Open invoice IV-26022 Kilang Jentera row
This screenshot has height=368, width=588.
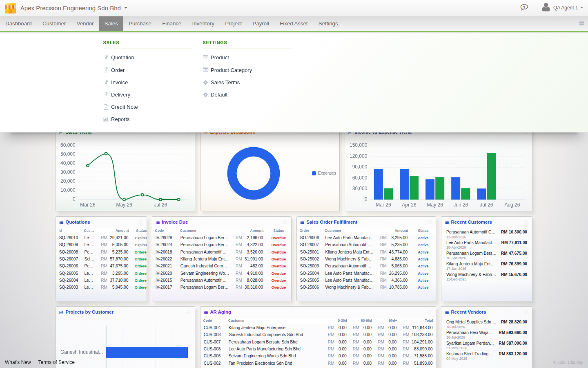[x=221, y=259]
